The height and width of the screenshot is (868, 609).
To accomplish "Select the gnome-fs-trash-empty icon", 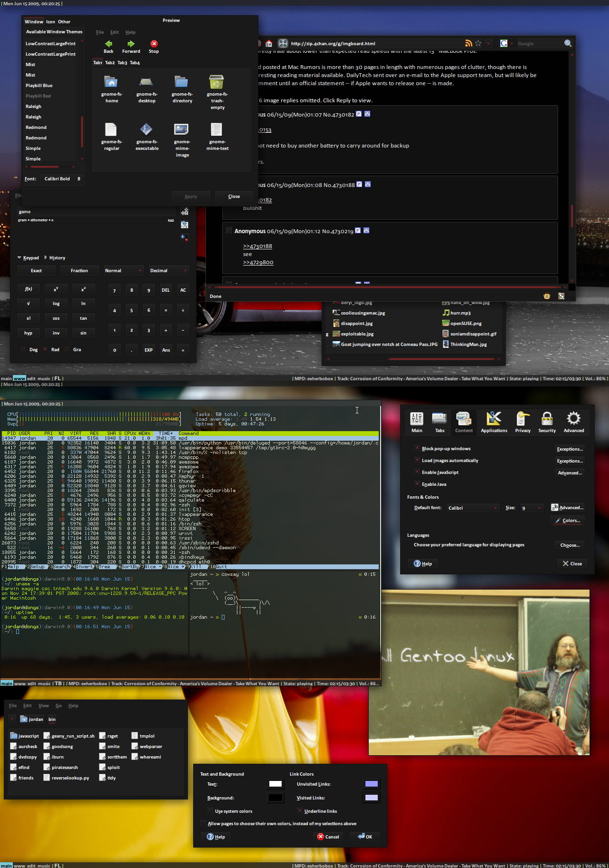I will [x=217, y=82].
